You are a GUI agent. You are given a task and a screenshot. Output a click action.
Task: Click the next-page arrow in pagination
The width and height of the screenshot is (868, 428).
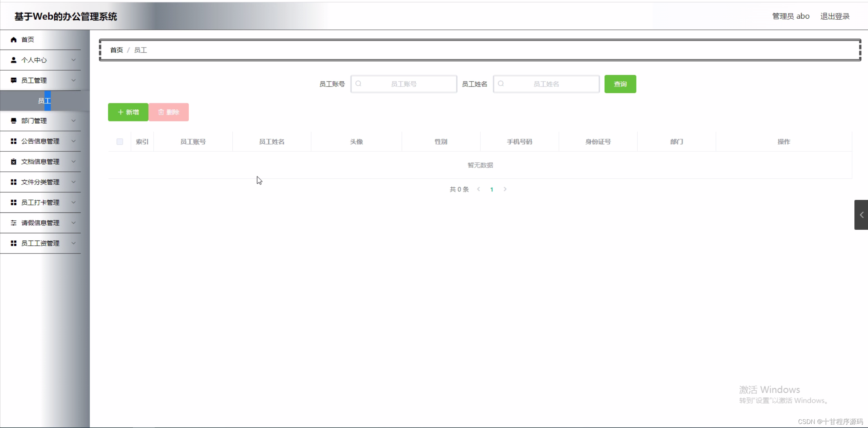coord(505,189)
